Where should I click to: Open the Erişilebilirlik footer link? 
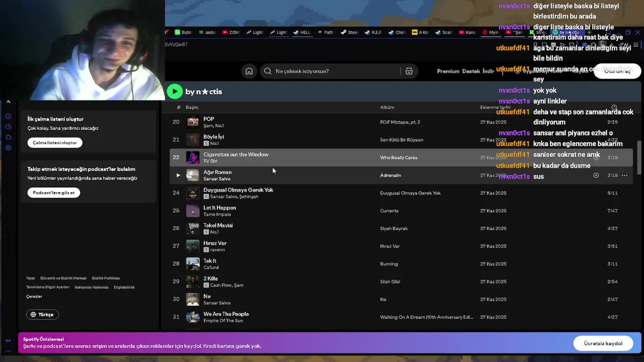[124, 288]
